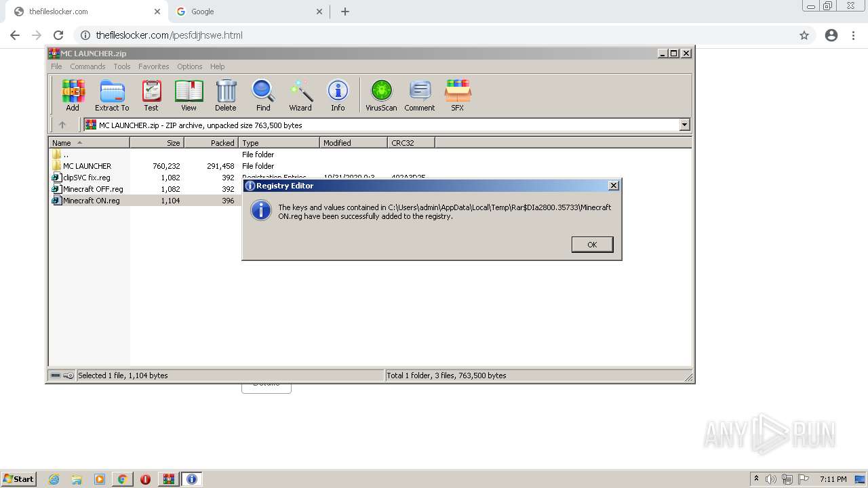
Task: Open a new browser tab
Action: pyautogui.click(x=345, y=12)
